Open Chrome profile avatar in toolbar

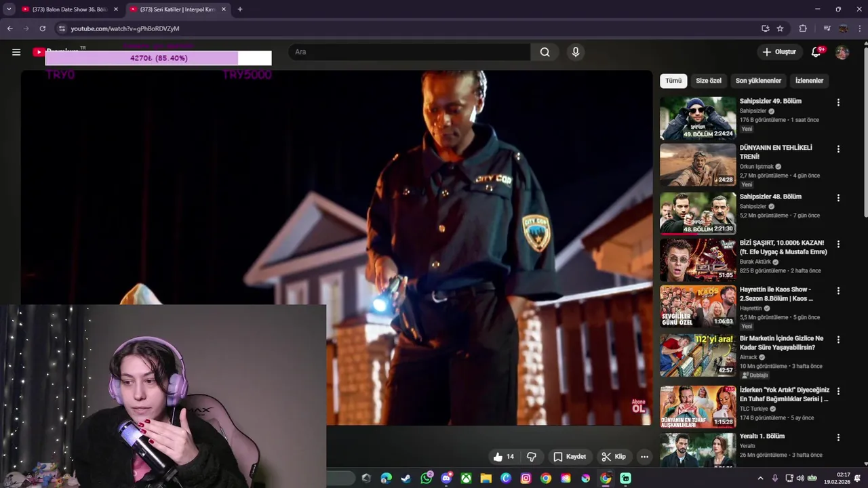point(844,28)
